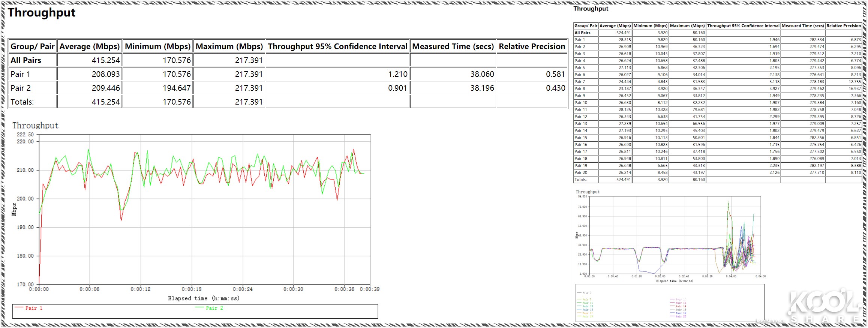Click the 0:00:39 end time label
This screenshot has height=328, width=868.
tap(370, 289)
